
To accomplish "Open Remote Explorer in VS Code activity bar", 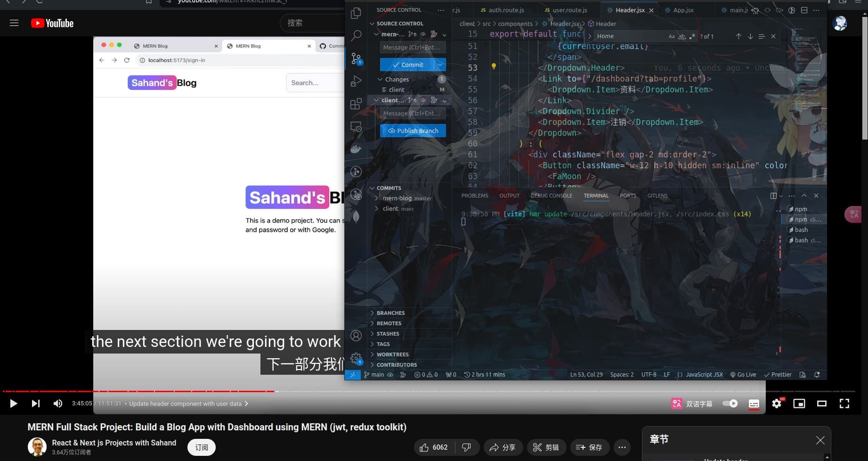I will (356, 126).
